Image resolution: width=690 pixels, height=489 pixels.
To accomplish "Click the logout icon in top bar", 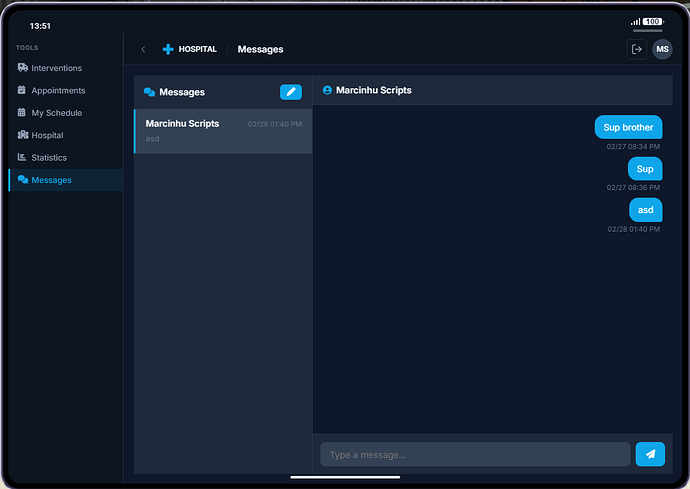I will pyautogui.click(x=636, y=49).
